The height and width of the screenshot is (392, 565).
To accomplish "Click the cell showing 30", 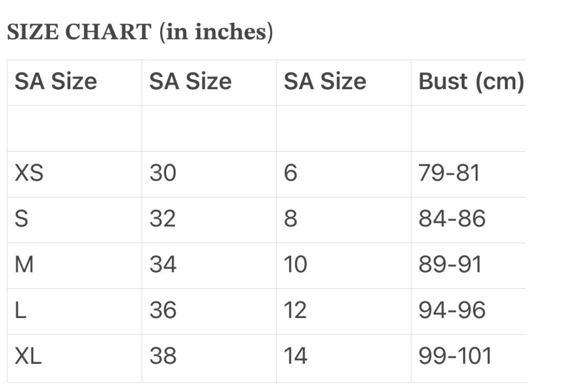I will pos(163,173).
